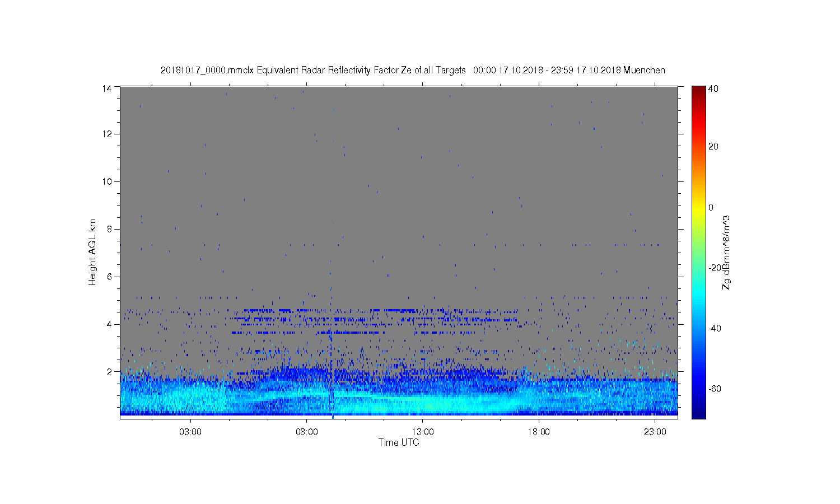840x504 pixels.
Task: Click the height tick label 8
Action: [110, 229]
